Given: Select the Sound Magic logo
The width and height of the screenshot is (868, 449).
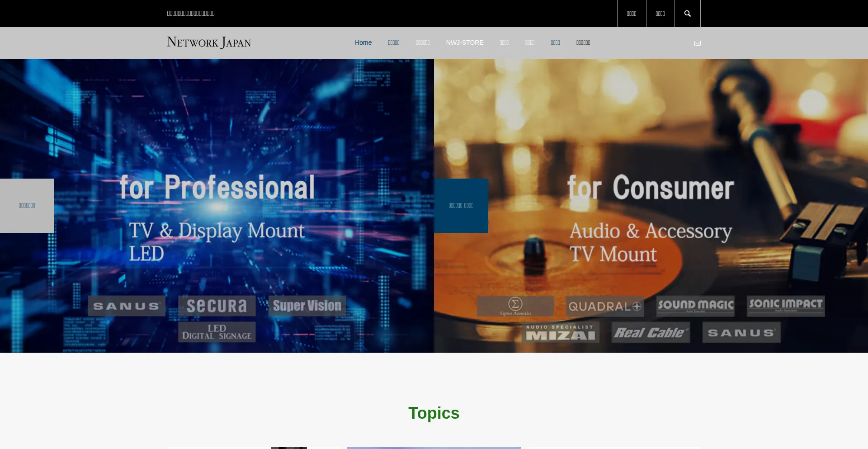Looking at the screenshot, I should pos(695,305).
